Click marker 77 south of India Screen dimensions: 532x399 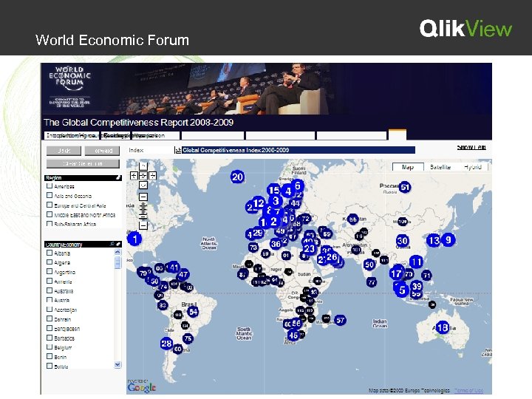(372, 282)
